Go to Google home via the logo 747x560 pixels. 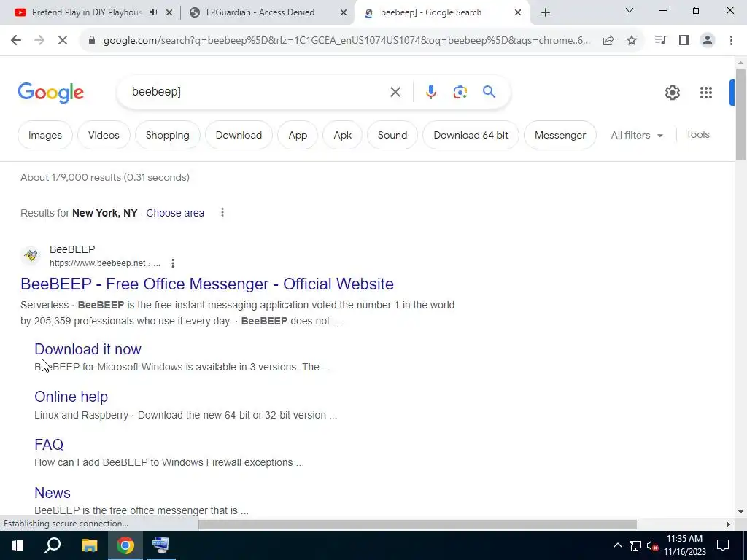coord(50,93)
